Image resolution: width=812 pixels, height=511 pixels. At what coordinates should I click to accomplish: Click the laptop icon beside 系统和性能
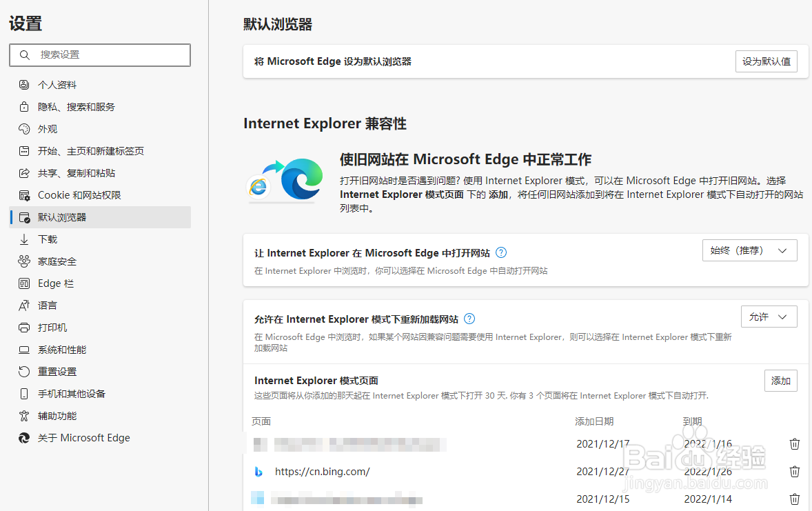pyautogui.click(x=24, y=350)
